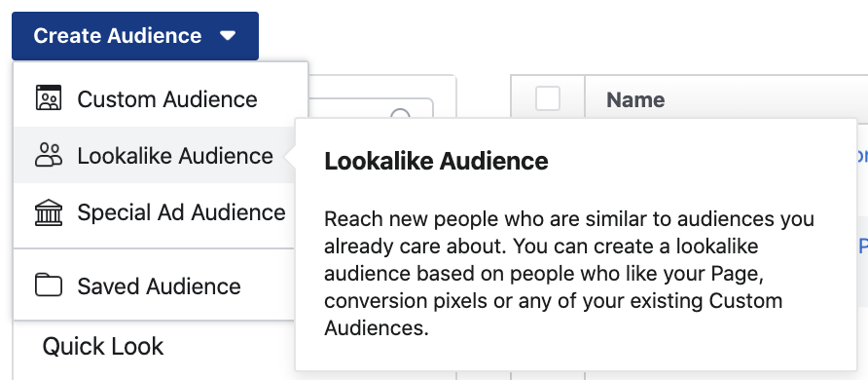Click the tooltip description paragraph text

569,274
